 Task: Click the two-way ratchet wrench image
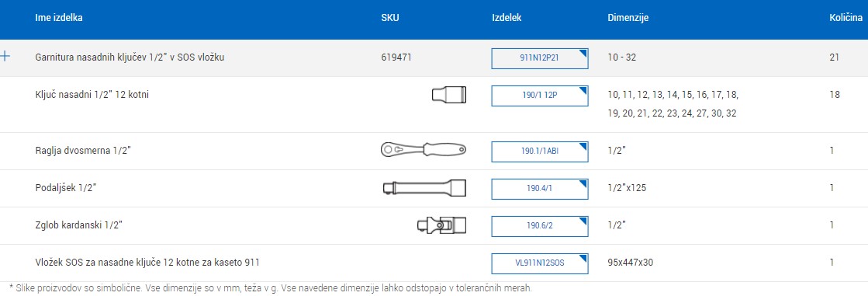(424, 149)
